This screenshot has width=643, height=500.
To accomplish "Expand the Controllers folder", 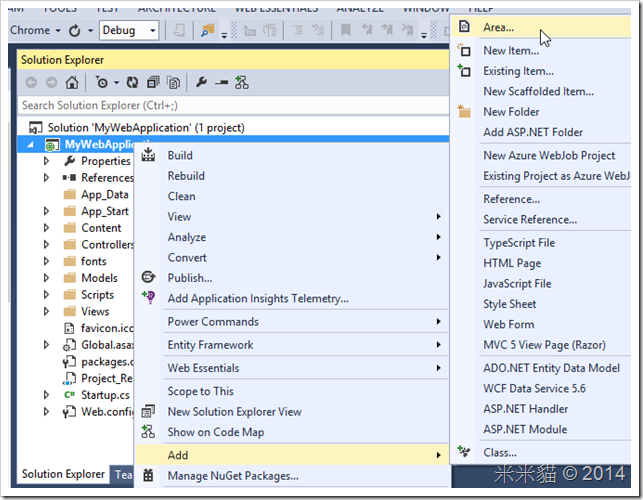I will tap(46, 244).
